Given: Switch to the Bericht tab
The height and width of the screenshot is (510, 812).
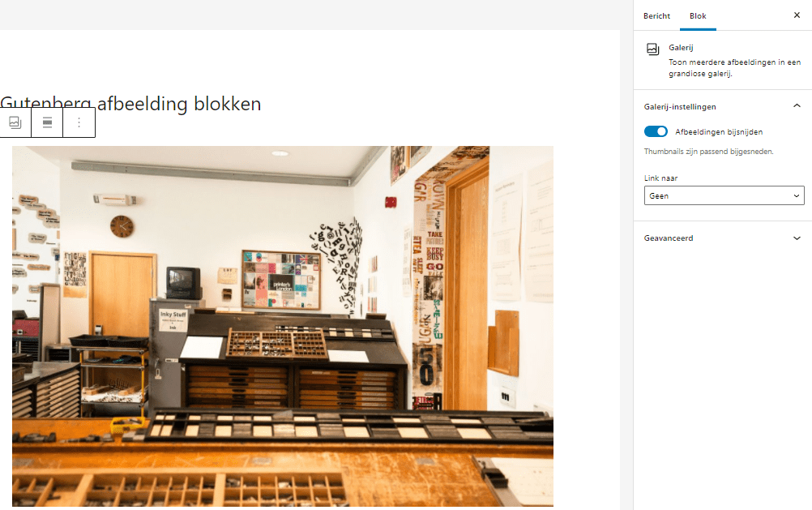Looking at the screenshot, I should click(656, 16).
